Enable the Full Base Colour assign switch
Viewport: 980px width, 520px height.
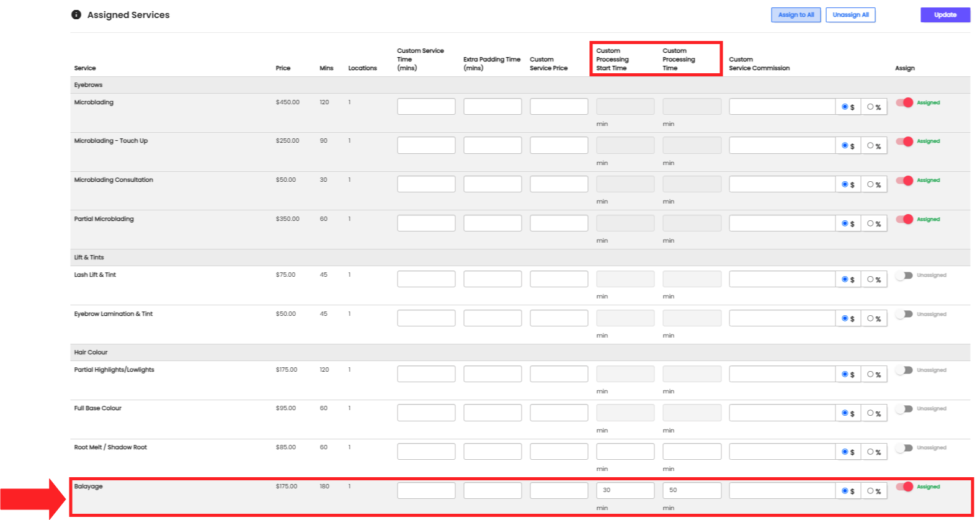(x=904, y=409)
